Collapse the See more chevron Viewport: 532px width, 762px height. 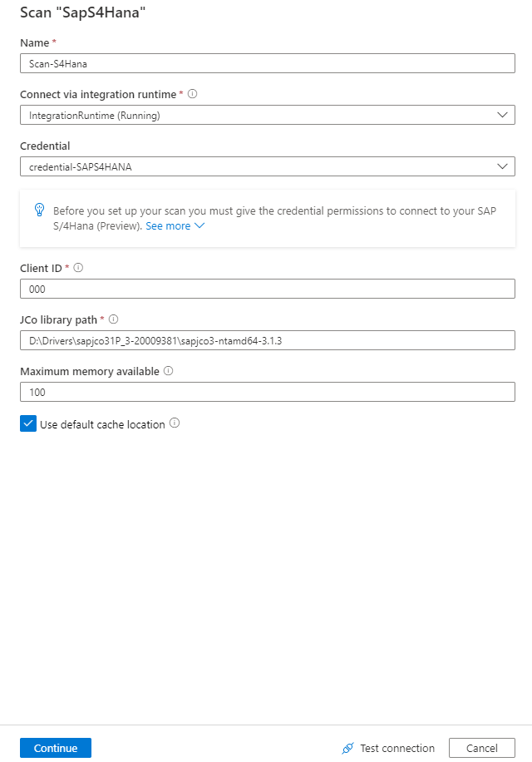click(198, 225)
